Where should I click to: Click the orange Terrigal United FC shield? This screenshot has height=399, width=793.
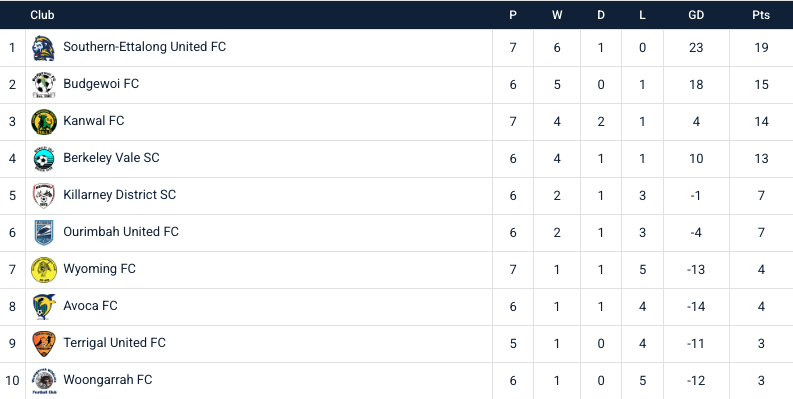pos(43,344)
